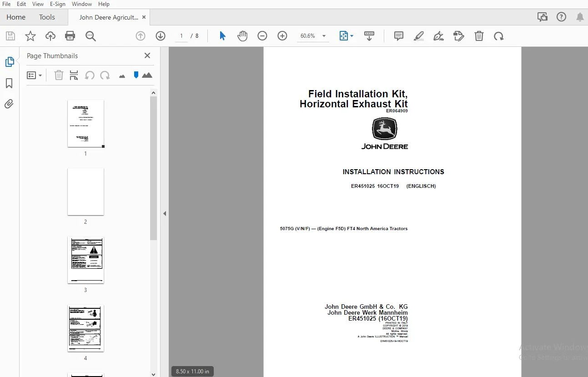Viewport: 588px width, 377px height.
Task: Delete selected page in thumbnails panel
Action: (x=59, y=75)
